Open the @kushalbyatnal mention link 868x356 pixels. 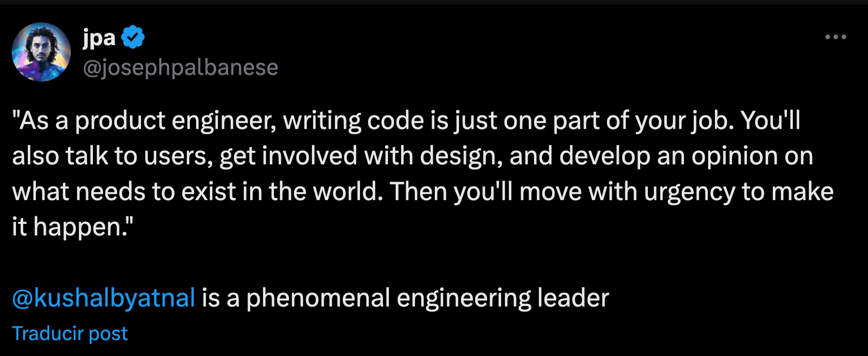click(x=104, y=298)
